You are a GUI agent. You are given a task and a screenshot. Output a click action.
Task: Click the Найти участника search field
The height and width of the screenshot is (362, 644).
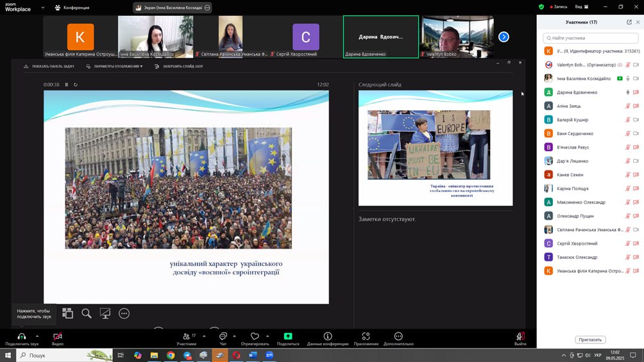(x=590, y=38)
